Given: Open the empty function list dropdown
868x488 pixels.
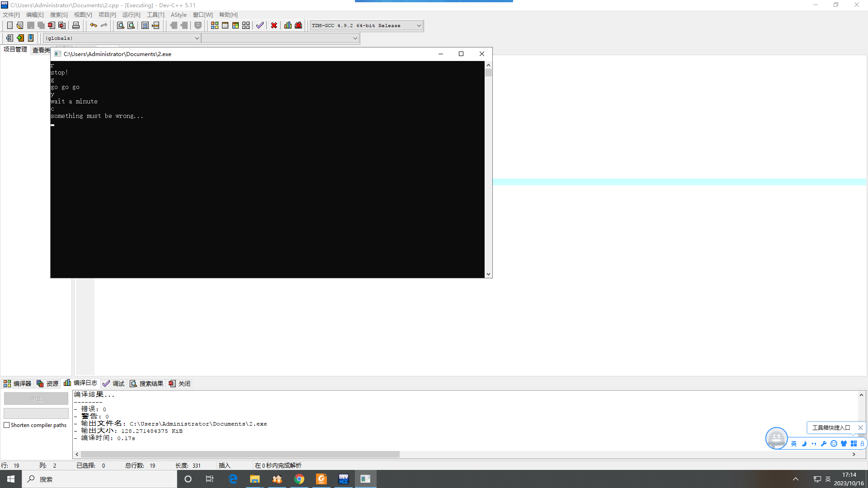Looking at the screenshot, I should tap(355, 38).
